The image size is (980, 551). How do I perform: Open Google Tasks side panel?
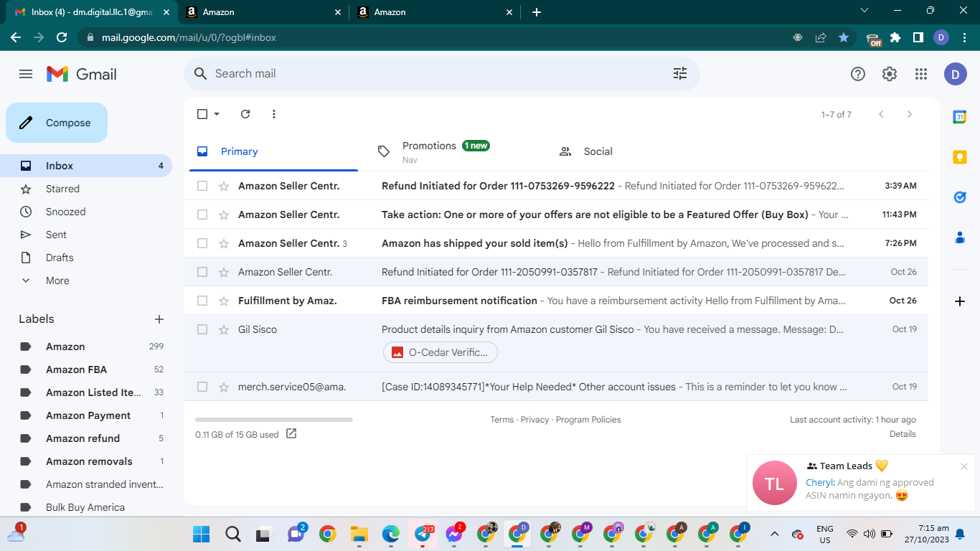tap(960, 197)
